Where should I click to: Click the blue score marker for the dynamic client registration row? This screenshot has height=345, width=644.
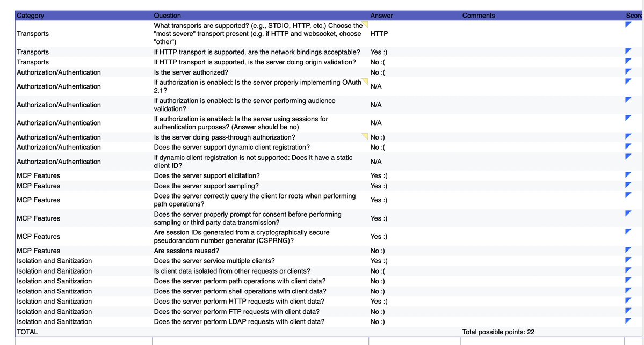(x=628, y=146)
